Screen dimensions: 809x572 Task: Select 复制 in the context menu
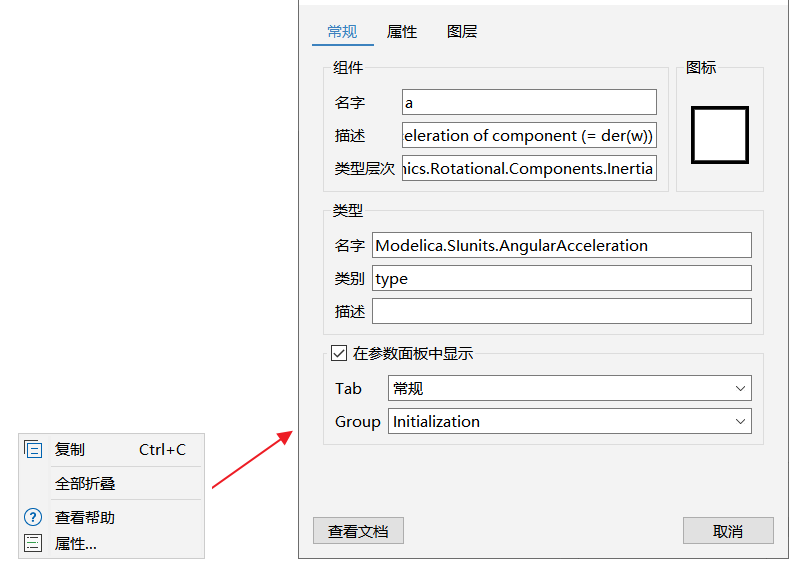[70, 450]
